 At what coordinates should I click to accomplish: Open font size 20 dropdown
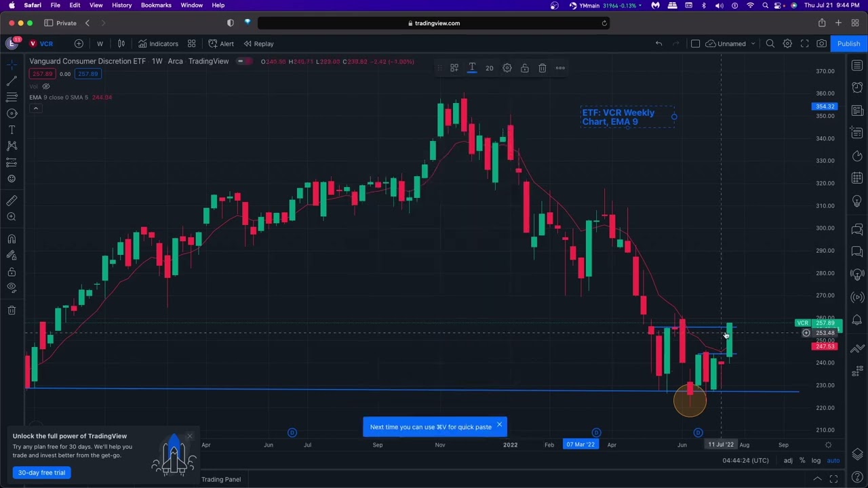pos(489,68)
